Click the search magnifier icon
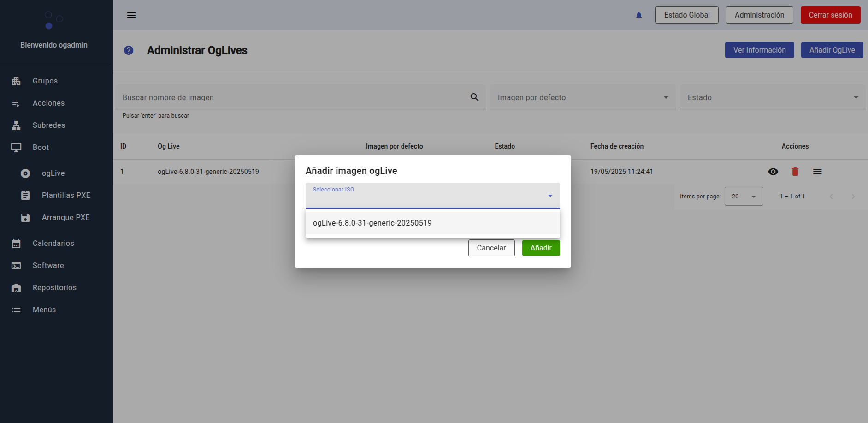Screen dimensions: 868x423 (474, 97)
